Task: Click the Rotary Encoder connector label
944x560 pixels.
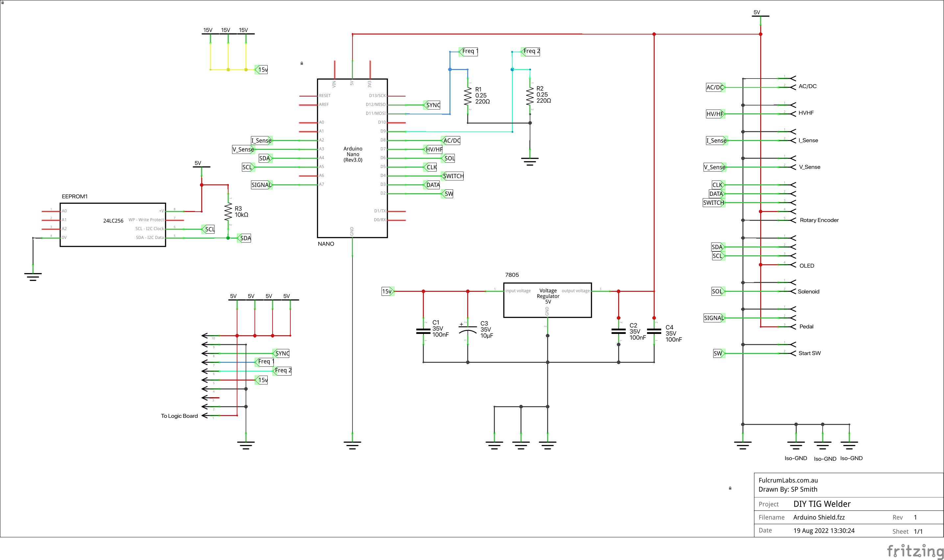Action: [819, 220]
